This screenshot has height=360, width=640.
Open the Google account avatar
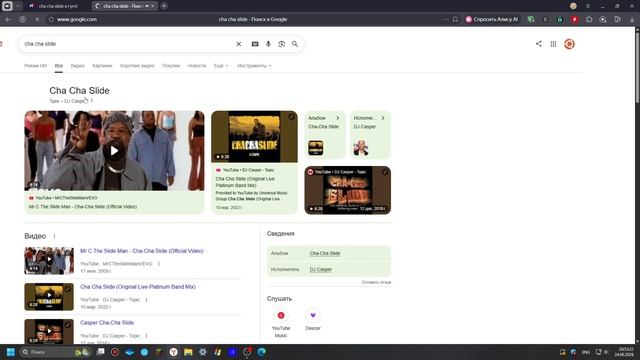[569, 44]
